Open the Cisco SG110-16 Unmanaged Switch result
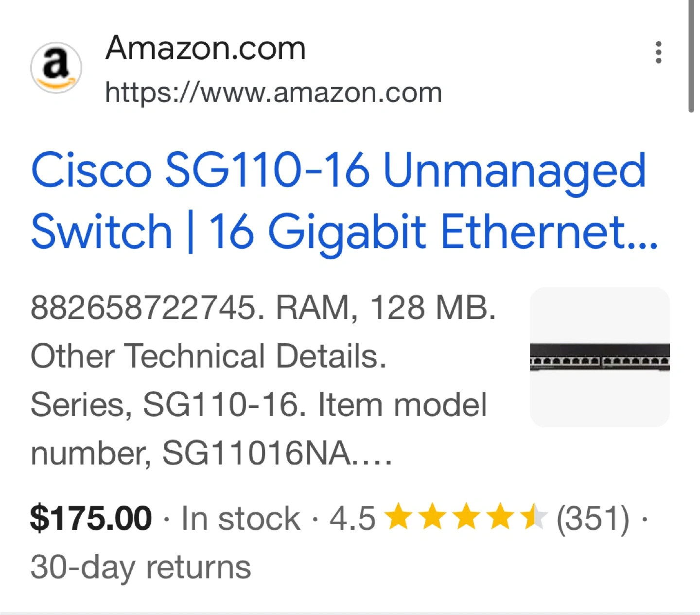The width and height of the screenshot is (700, 615). click(338, 171)
